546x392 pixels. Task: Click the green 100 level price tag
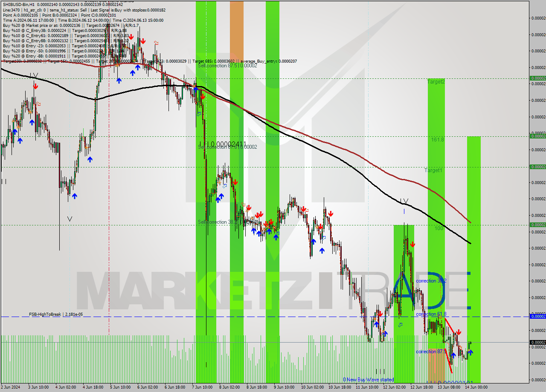537,225
